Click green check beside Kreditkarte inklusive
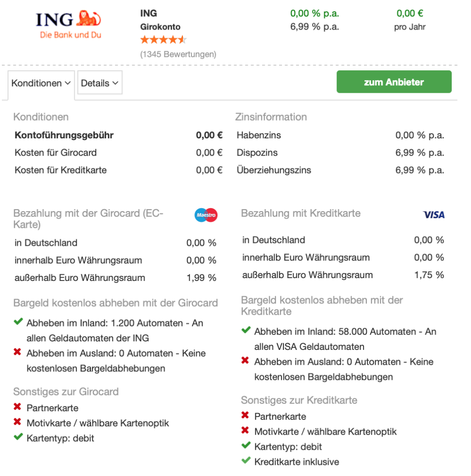 (246, 461)
